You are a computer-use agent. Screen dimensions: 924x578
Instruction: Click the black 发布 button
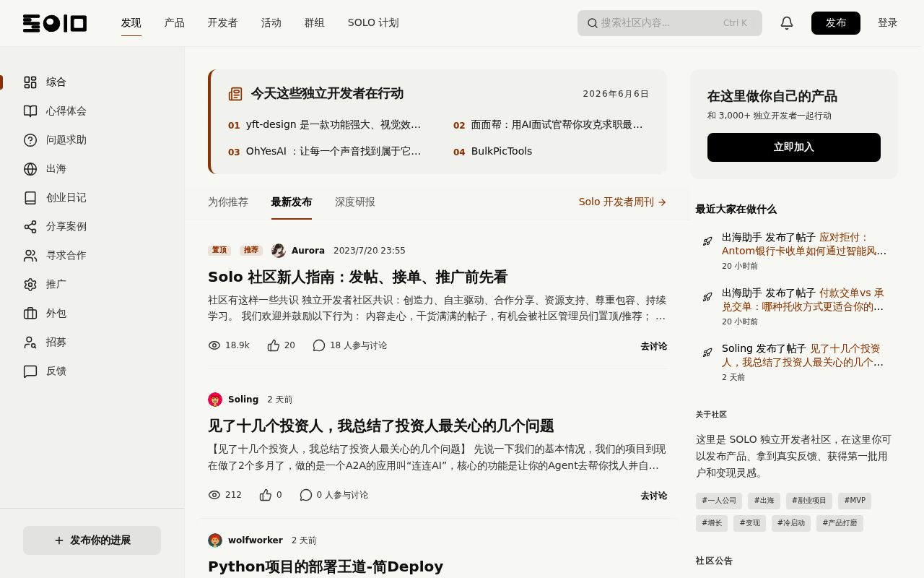pos(836,23)
